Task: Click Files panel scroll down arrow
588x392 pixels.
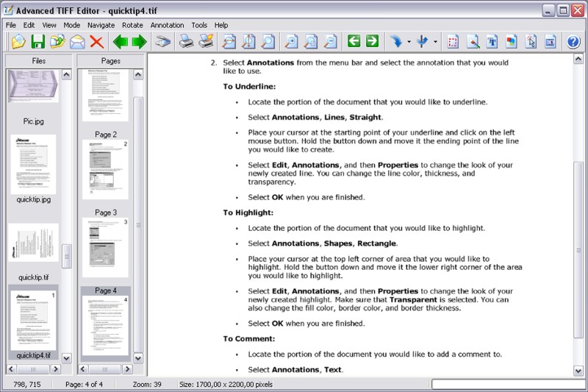Action: (66, 358)
